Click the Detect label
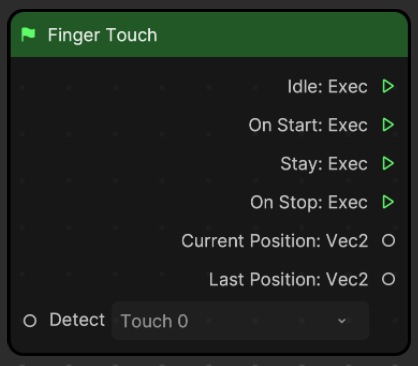Viewport: 418px width, 366px height. point(77,320)
